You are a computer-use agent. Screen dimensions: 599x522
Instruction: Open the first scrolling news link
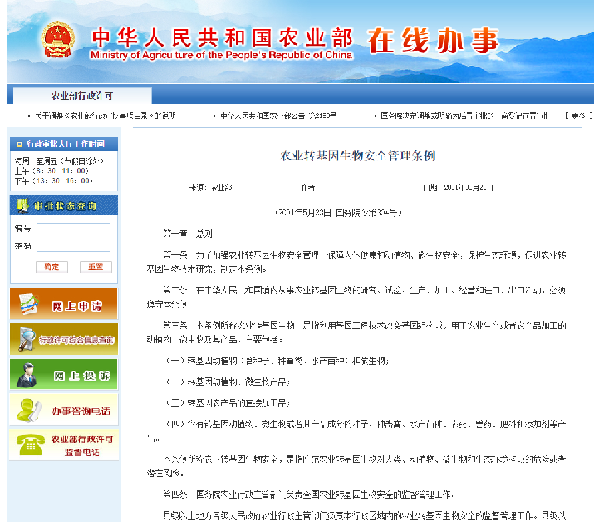(x=105, y=115)
